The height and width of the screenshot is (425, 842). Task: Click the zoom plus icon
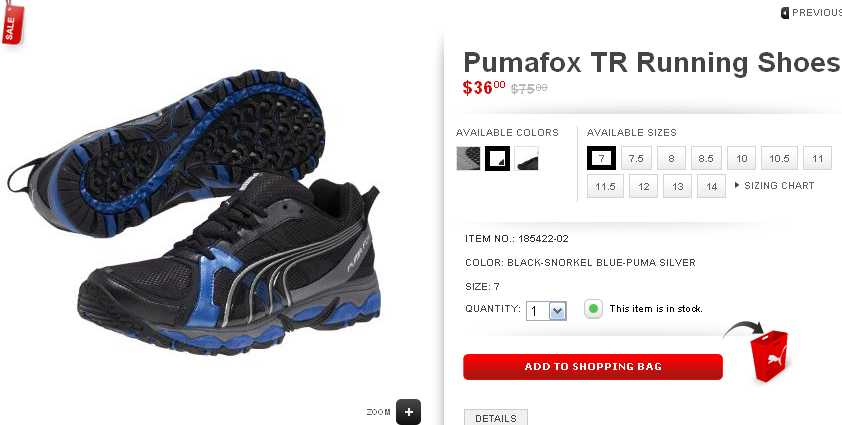(x=409, y=412)
